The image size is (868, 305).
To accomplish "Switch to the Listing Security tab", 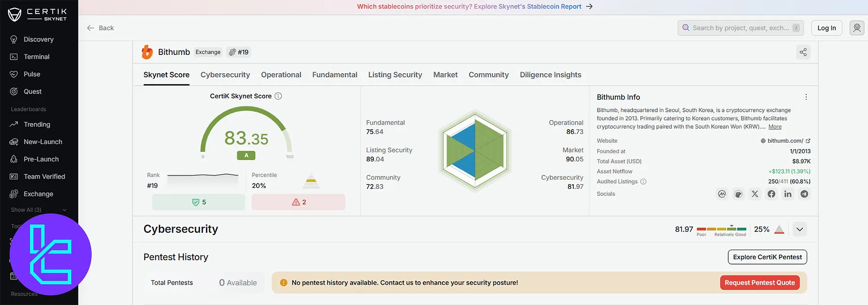I will point(395,75).
